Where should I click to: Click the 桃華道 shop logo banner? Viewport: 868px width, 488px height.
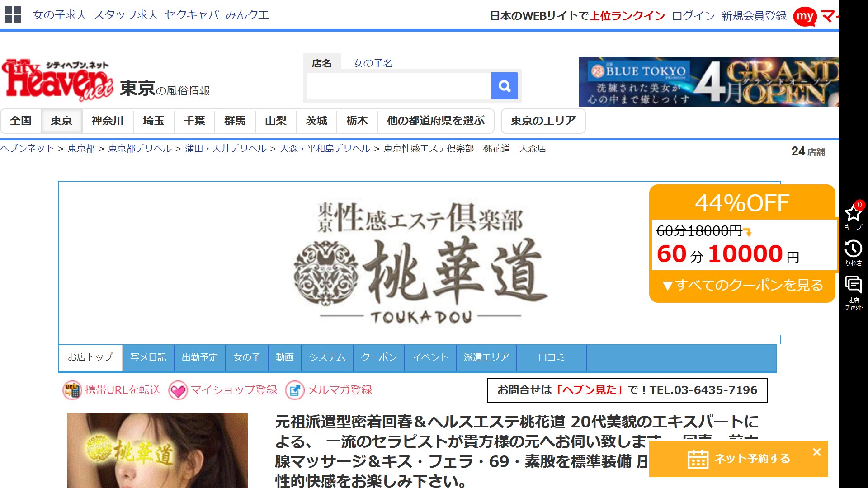coord(420,263)
